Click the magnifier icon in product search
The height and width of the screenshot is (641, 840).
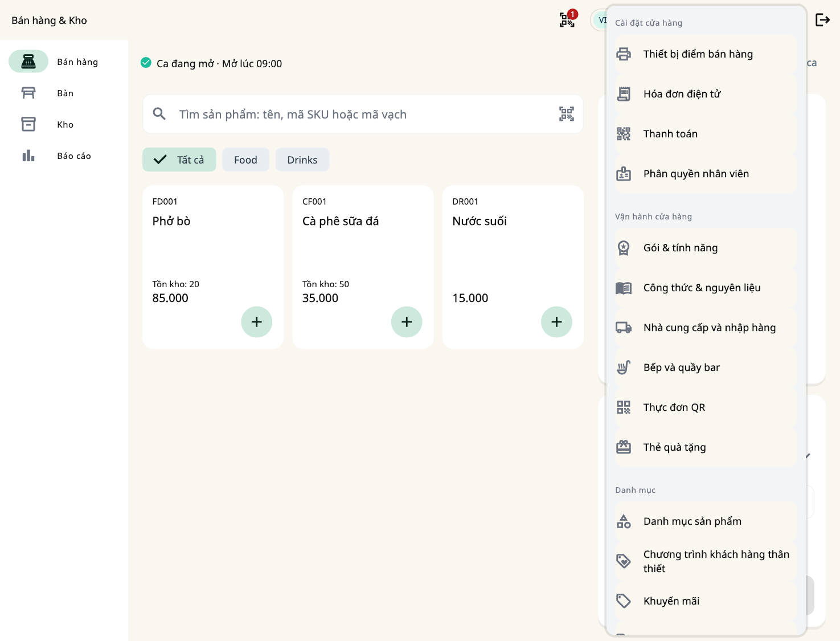pos(159,114)
